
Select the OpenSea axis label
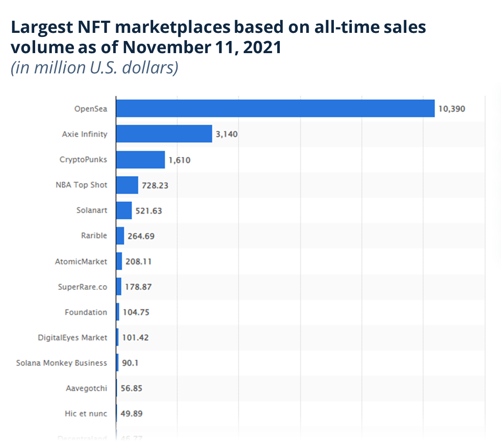pos(91,109)
